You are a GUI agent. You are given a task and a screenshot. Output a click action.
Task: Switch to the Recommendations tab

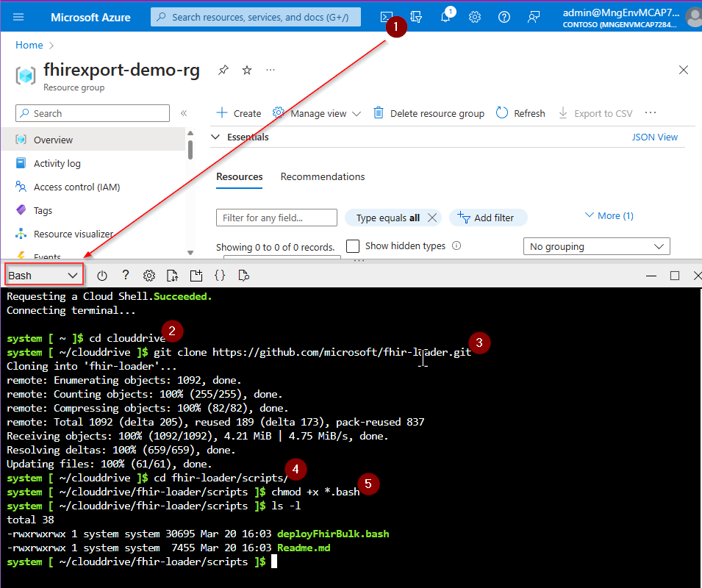(x=323, y=176)
